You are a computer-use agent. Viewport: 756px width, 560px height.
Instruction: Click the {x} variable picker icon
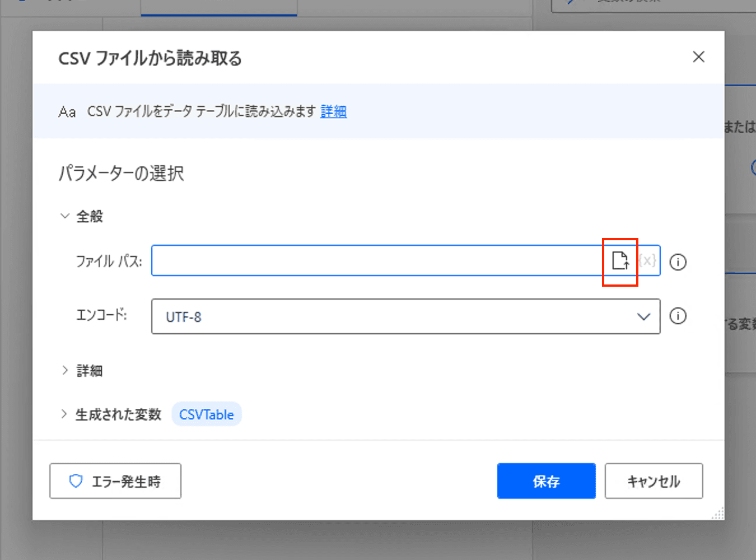[x=647, y=261]
